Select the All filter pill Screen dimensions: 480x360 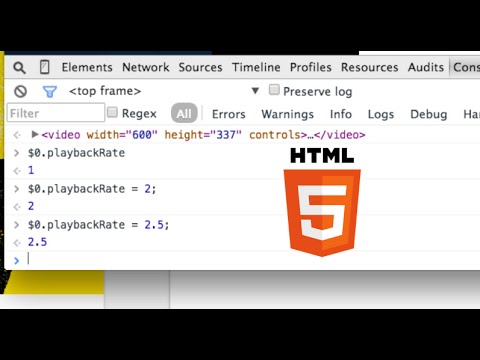point(184,113)
